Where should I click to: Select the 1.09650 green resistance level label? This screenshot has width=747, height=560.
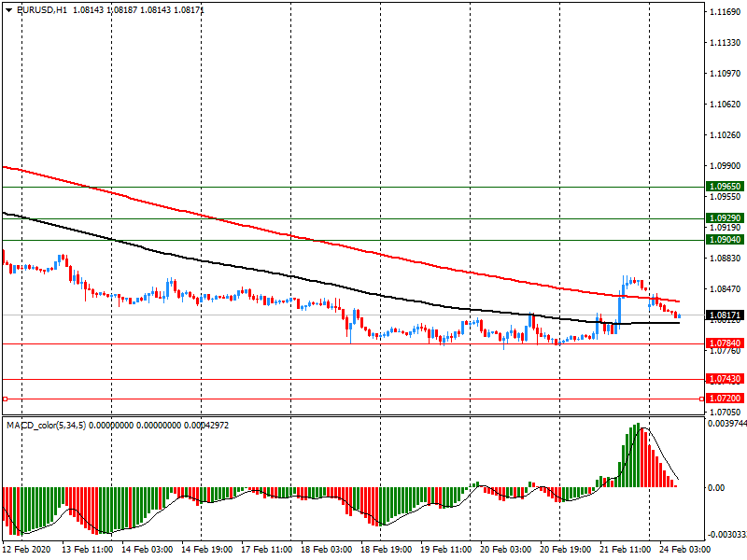(x=726, y=186)
